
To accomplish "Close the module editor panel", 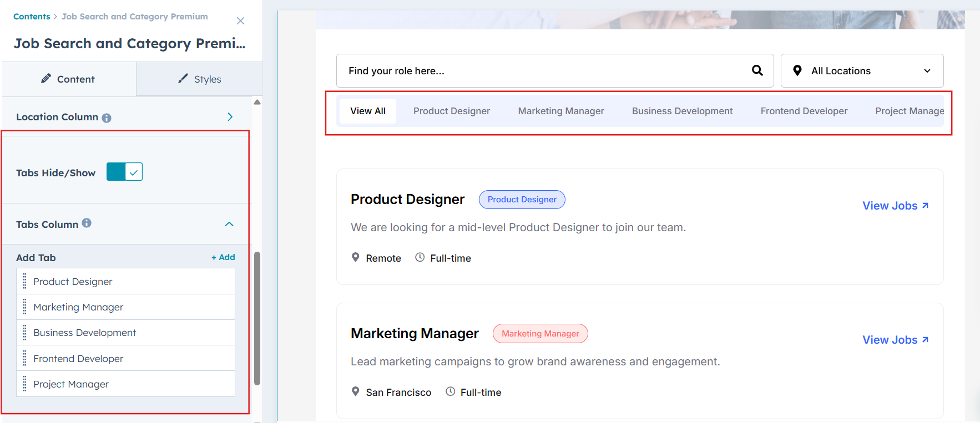I will click(x=240, y=21).
